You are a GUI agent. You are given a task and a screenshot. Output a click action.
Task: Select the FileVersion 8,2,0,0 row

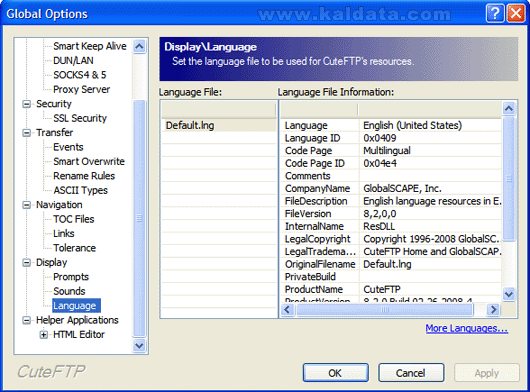coord(391,214)
